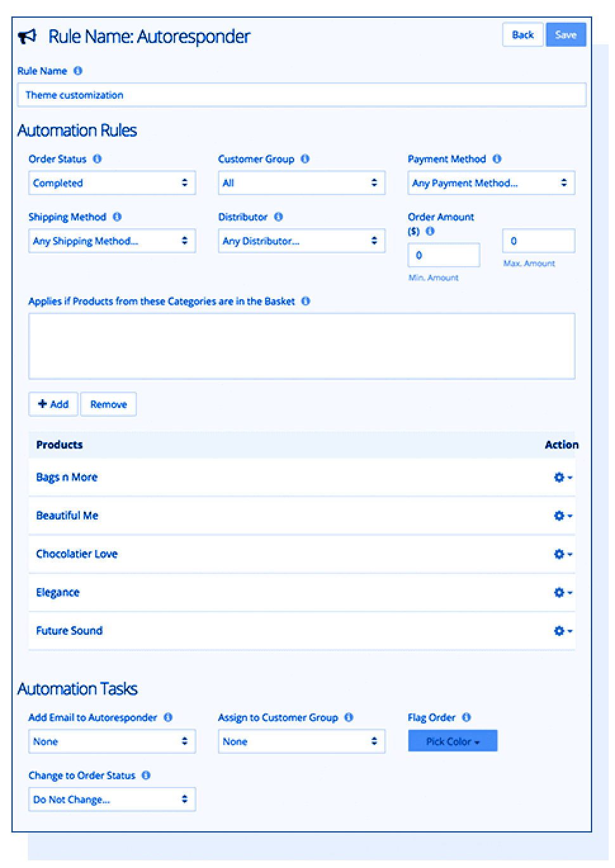This screenshot has width=615, height=868.
Task: Open gear action menu for Chocolatier Love
Action: tap(562, 554)
